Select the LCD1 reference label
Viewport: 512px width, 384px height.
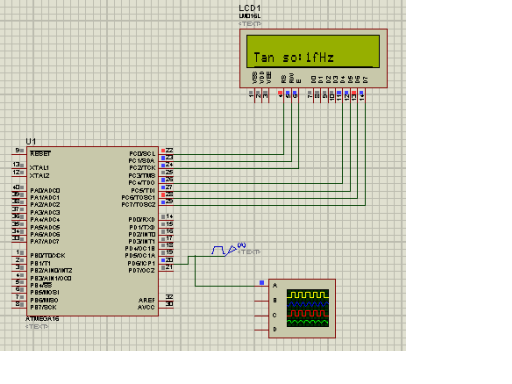(x=250, y=8)
